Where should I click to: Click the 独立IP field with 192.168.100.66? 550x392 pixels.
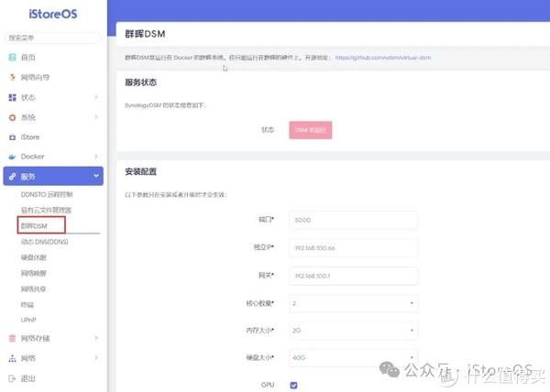coord(354,248)
